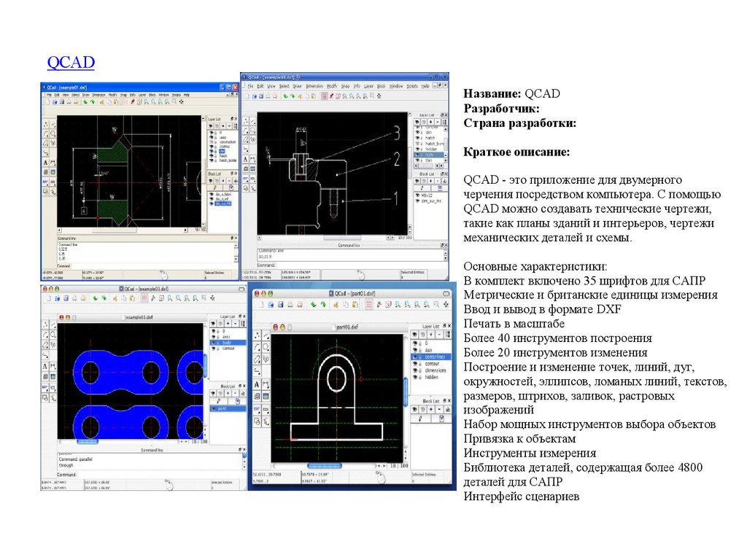Open the Dimension menu in the numbered-callouts window
The width and height of the screenshot is (747, 560).
pos(314,86)
